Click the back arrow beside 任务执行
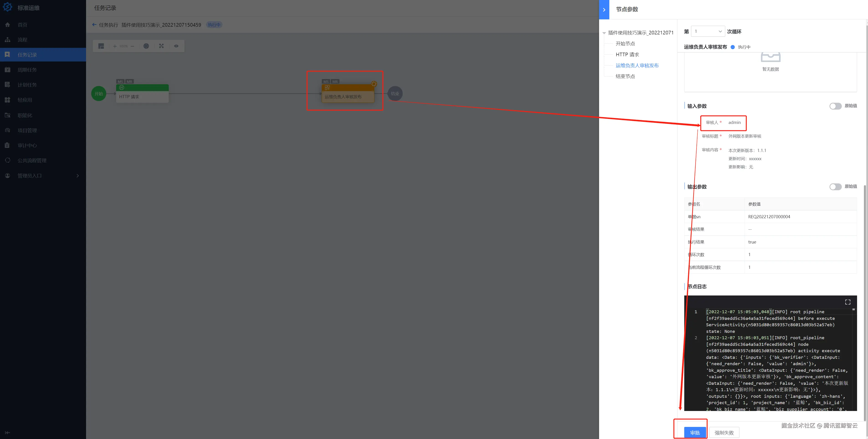The height and width of the screenshot is (439, 868). click(x=94, y=25)
